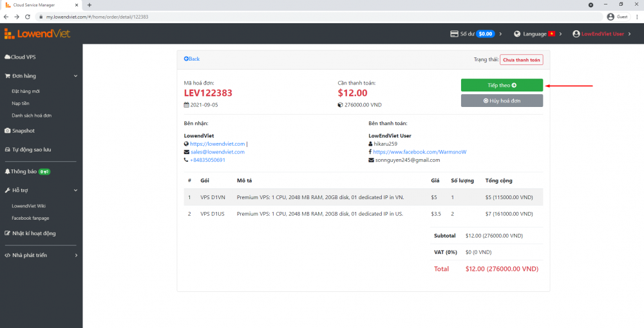644x328 pixels.
Task: Click the LowendViet logo
Action: pyautogui.click(x=37, y=34)
